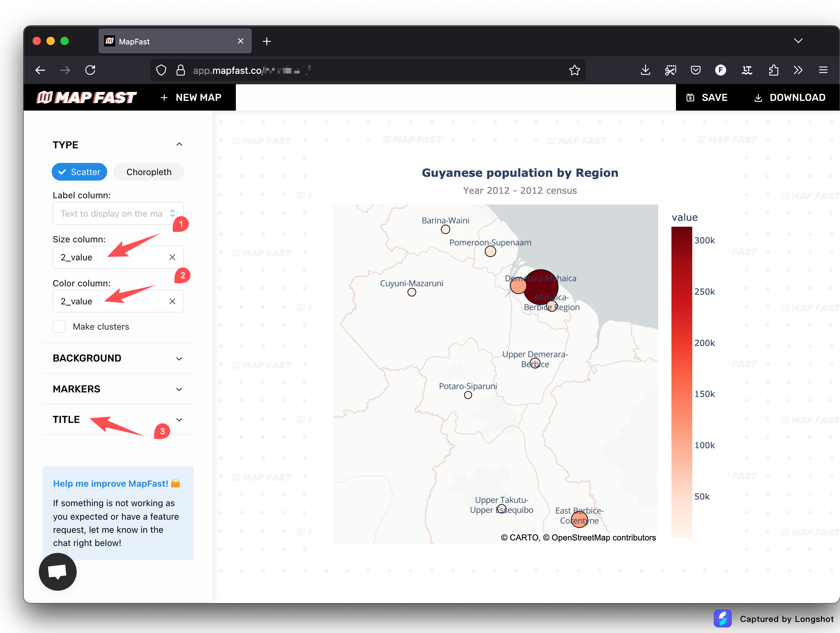Click the Longshot capture logo
The width and height of the screenshot is (840, 633).
(722, 618)
